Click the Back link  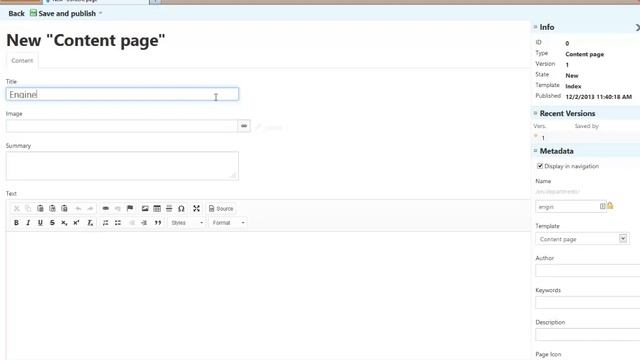tap(16, 13)
